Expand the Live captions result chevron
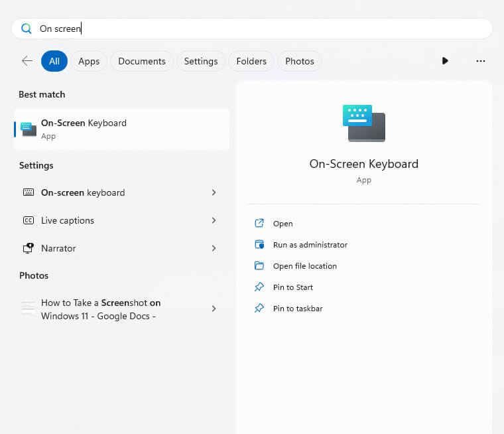Screen dimensions: 504x434 pos(214,220)
